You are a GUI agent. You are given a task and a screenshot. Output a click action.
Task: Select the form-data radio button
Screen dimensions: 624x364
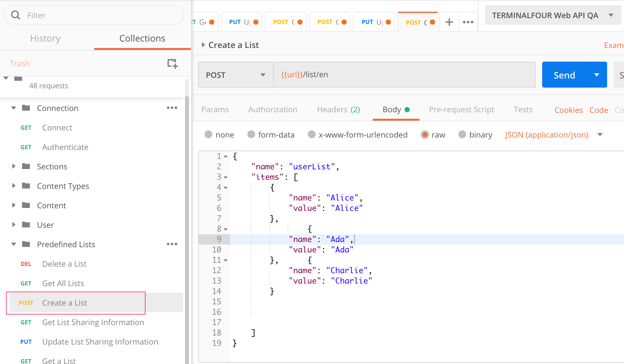pyautogui.click(x=251, y=135)
